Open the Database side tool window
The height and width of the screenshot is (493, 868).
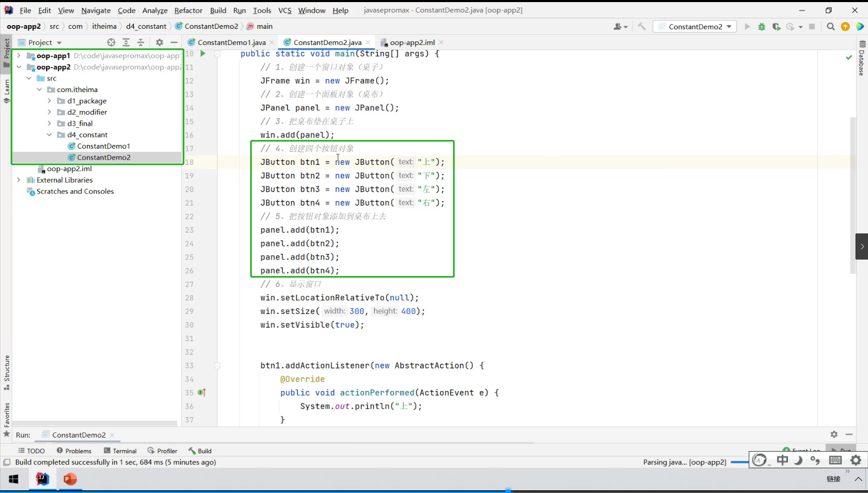pos(862,58)
